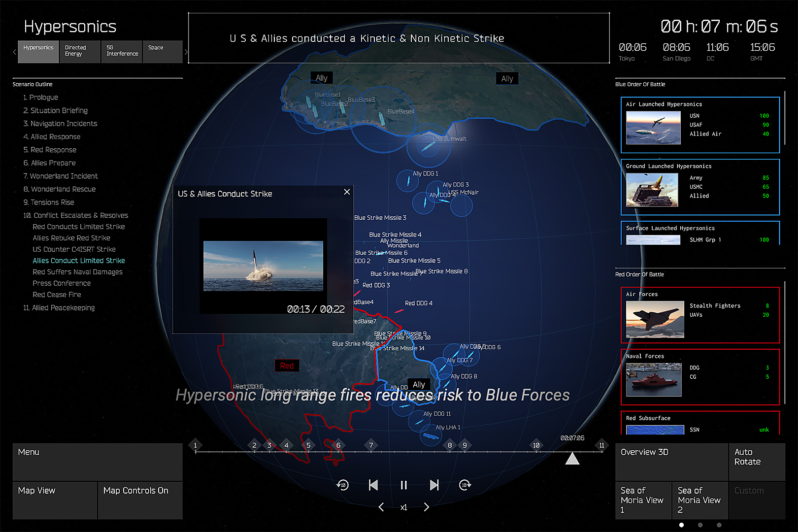Select US Counter C4ISRT Strike step

click(74, 249)
